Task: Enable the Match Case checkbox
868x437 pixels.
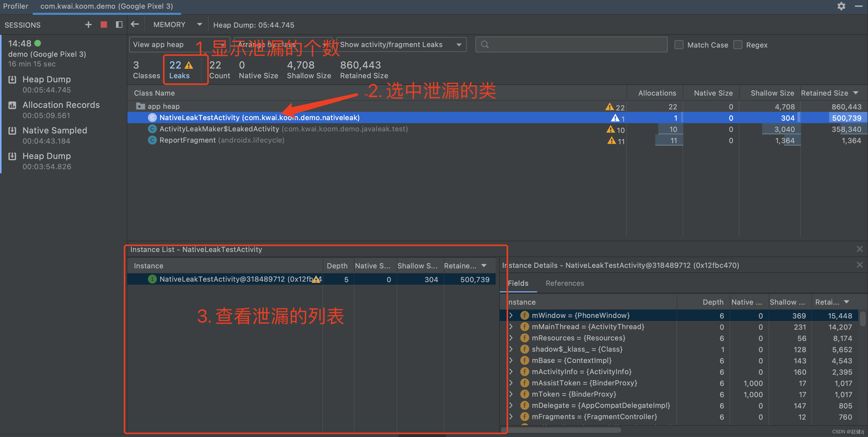Action: 679,45
